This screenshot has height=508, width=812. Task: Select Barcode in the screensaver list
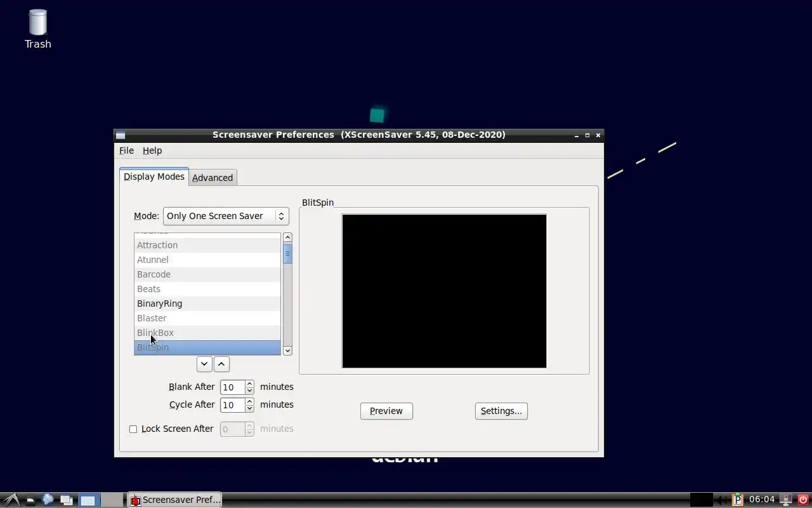click(x=207, y=274)
